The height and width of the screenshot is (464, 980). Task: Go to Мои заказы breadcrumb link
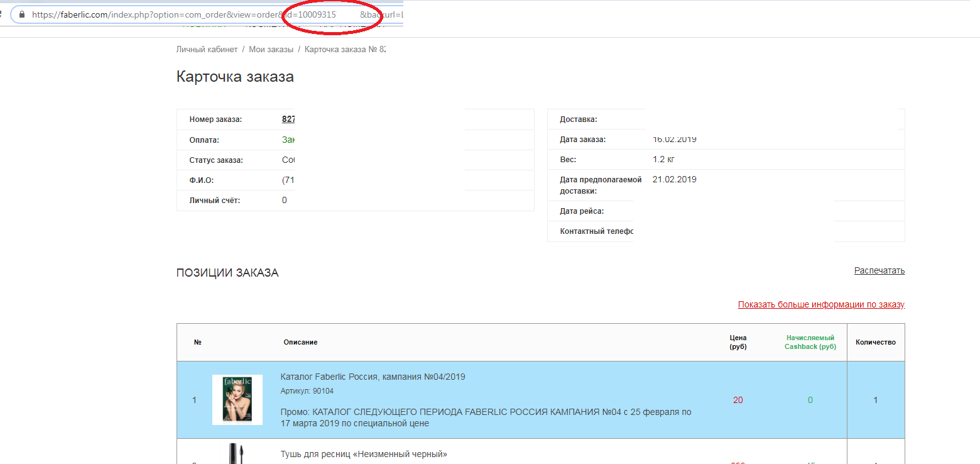(271, 49)
